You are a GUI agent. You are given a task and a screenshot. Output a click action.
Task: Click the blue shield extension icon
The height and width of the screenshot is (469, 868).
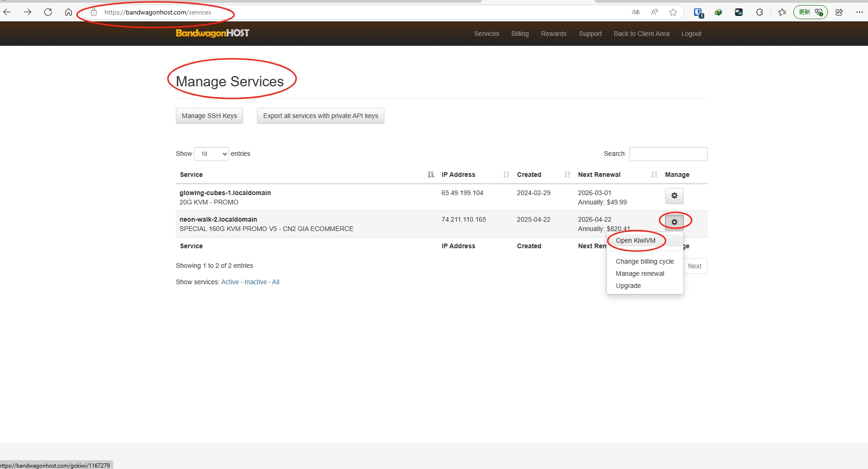click(698, 13)
